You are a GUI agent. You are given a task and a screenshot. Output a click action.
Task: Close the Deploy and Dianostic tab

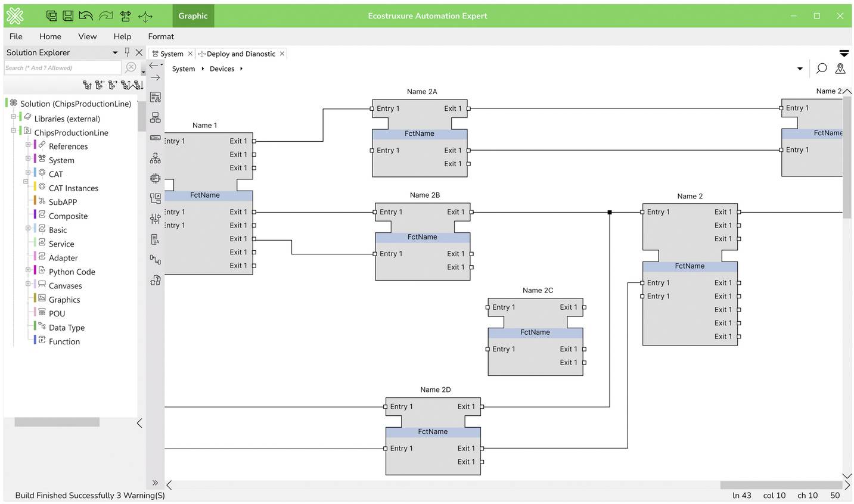[x=282, y=54]
